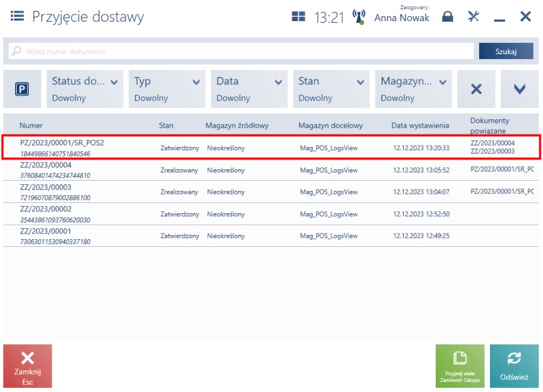Viewport: 543px width, 392px height.
Task: Click barcode number 35443861093760620030
Action: (x=55, y=220)
